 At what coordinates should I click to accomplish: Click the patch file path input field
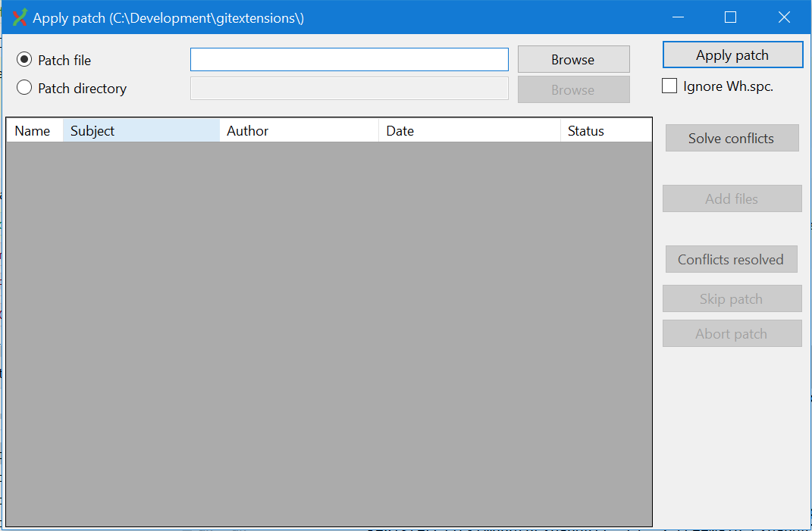coord(349,59)
